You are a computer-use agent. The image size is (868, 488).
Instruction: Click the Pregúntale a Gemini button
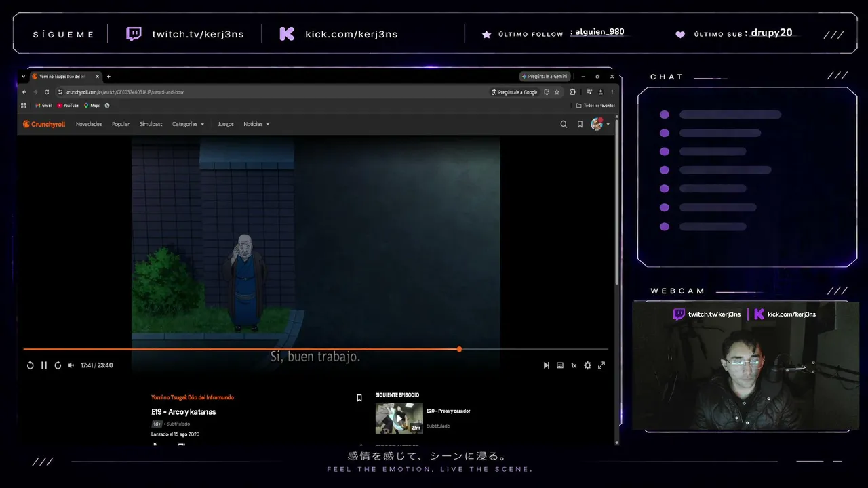click(545, 77)
